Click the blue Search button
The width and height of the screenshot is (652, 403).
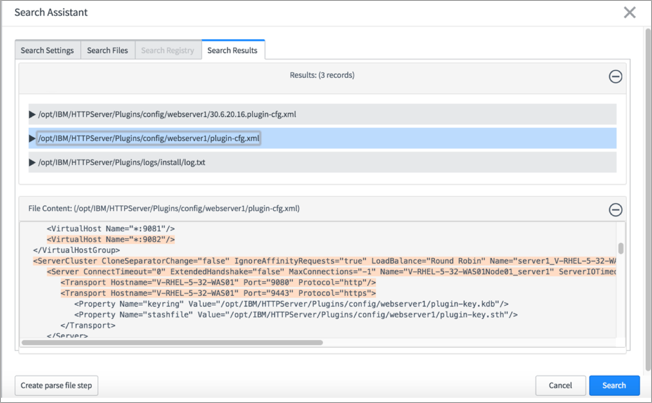(x=614, y=386)
